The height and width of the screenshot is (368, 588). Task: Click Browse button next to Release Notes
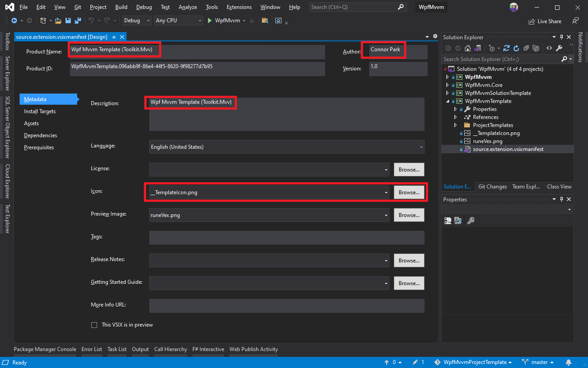(409, 261)
